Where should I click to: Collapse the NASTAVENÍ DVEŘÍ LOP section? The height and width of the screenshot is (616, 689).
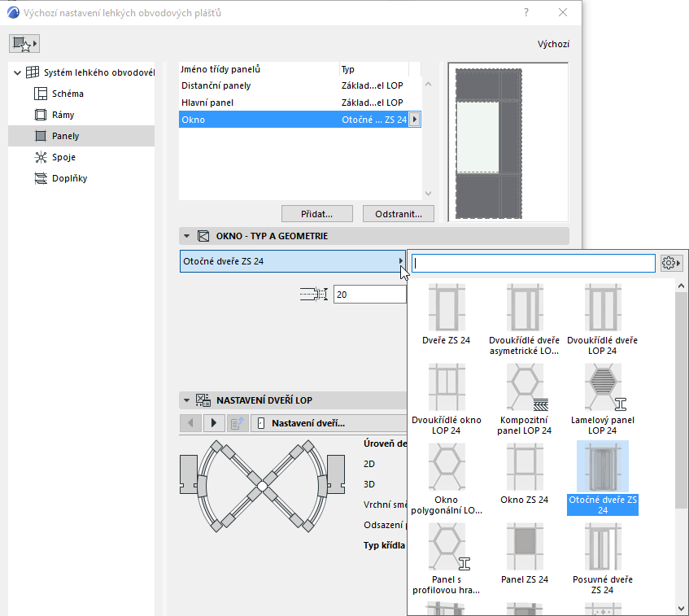click(187, 400)
